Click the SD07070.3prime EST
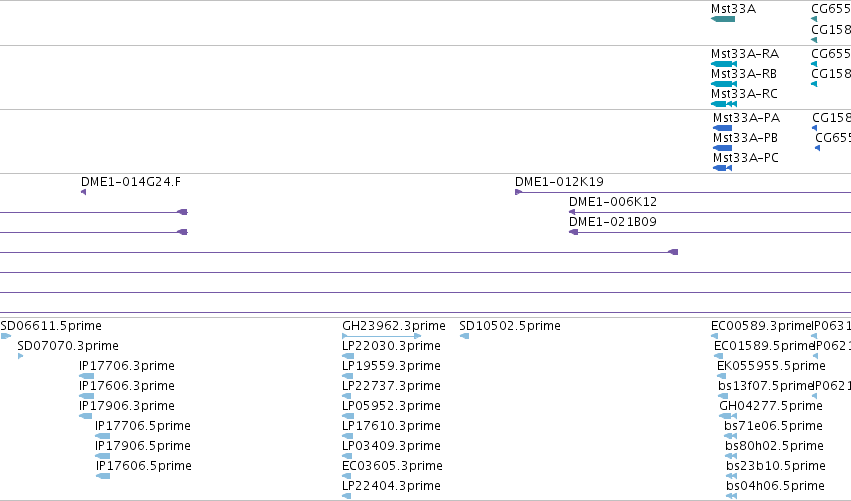The width and height of the screenshot is (851, 501). click(21, 356)
